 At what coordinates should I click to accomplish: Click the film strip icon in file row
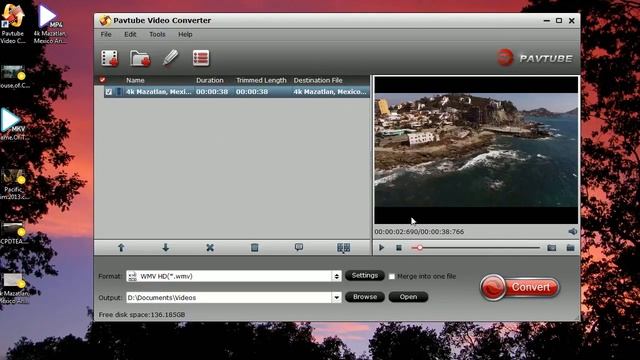pyautogui.click(x=118, y=92)
